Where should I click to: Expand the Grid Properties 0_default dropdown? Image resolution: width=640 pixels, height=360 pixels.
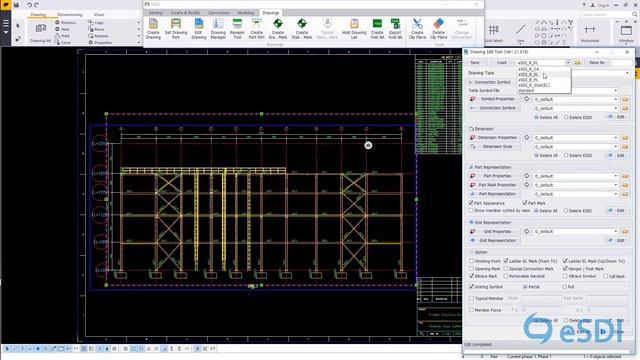click(x=616, y=231)
